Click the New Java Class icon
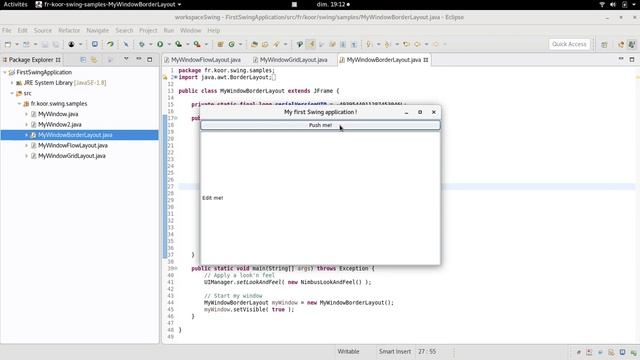This screenshot has width=640, height=360. tap(231, 44)
